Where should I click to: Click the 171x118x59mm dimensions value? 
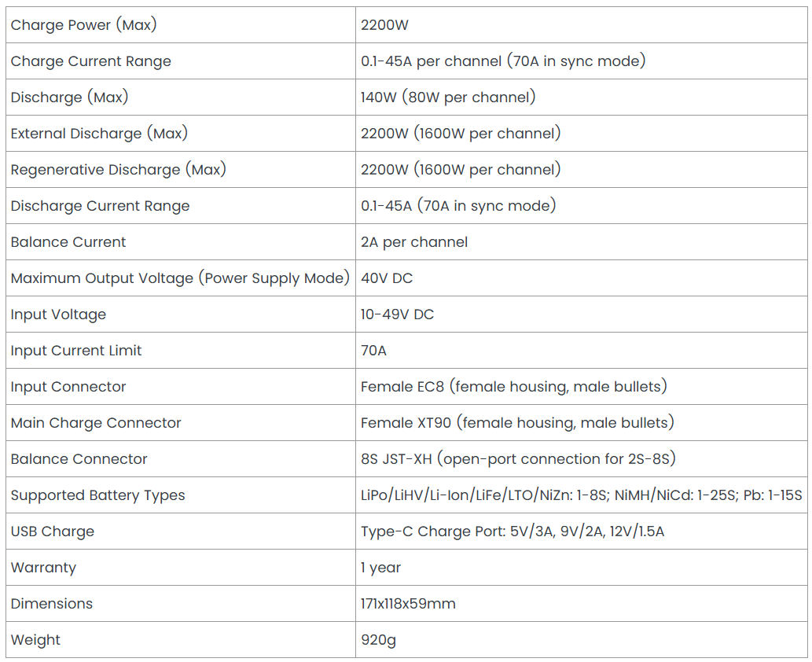coord(407,604)
